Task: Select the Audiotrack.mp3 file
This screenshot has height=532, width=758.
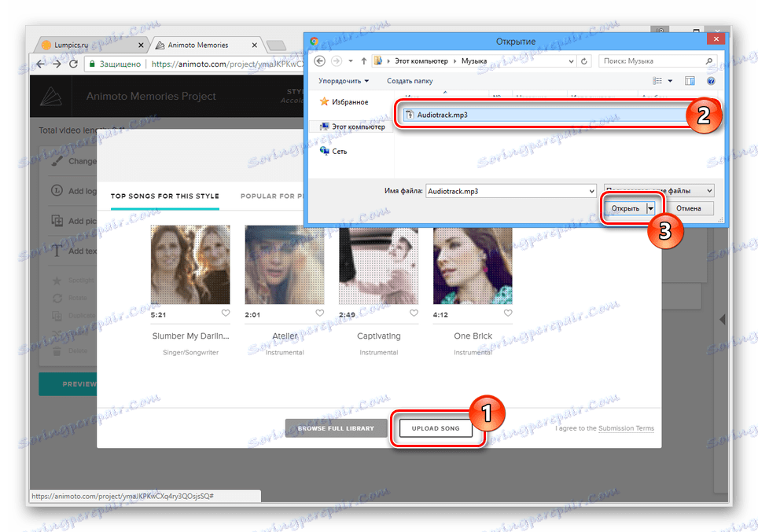Action: point(544,115)
